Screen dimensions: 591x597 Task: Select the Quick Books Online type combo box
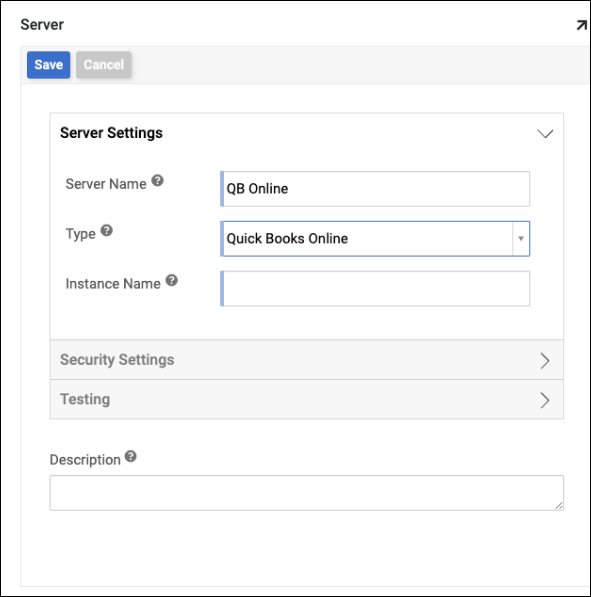375,239
